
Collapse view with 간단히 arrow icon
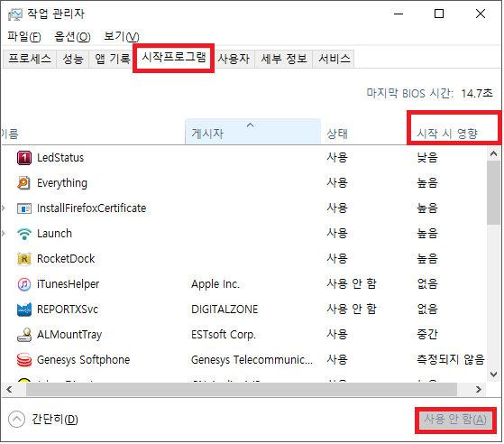[16, 420]
